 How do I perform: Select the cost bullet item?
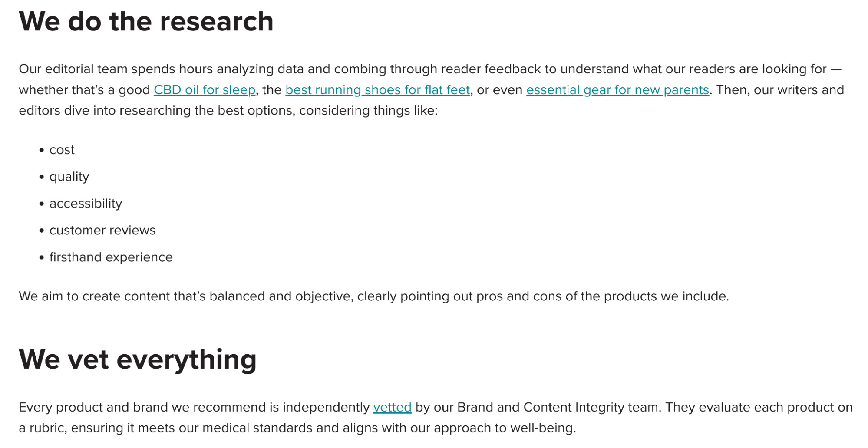click(62, 150)
